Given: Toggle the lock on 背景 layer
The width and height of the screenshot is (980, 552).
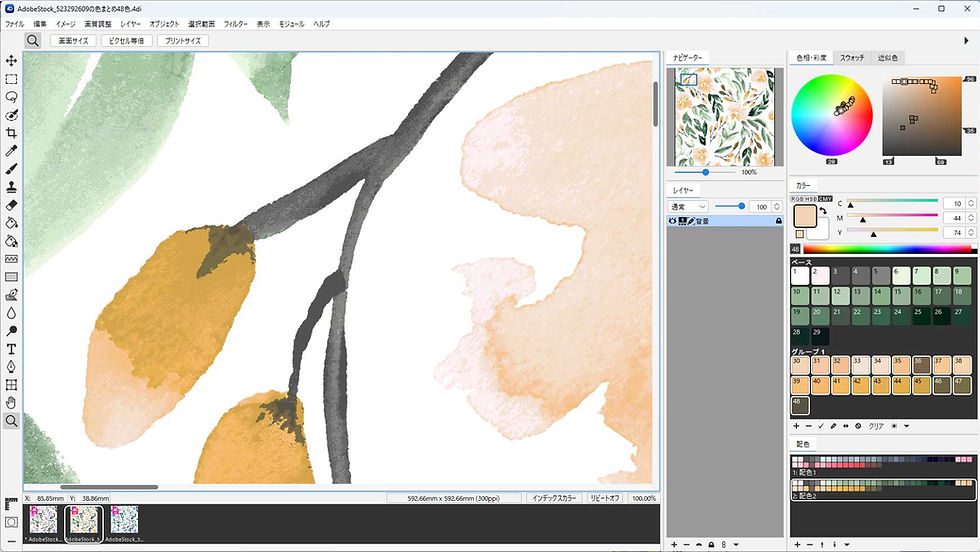Looking at the screenshot, I should tap(778, 221).
